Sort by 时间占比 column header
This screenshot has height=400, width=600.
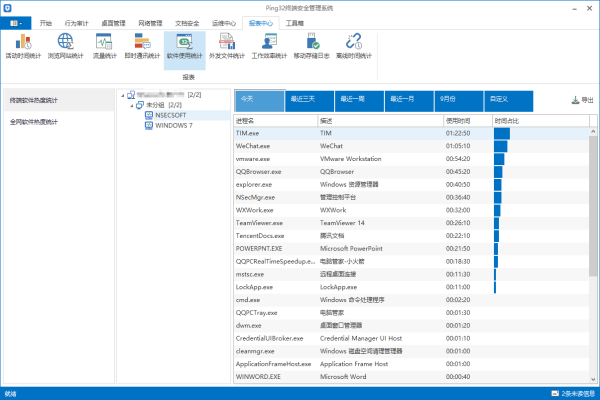coord(541,121)
